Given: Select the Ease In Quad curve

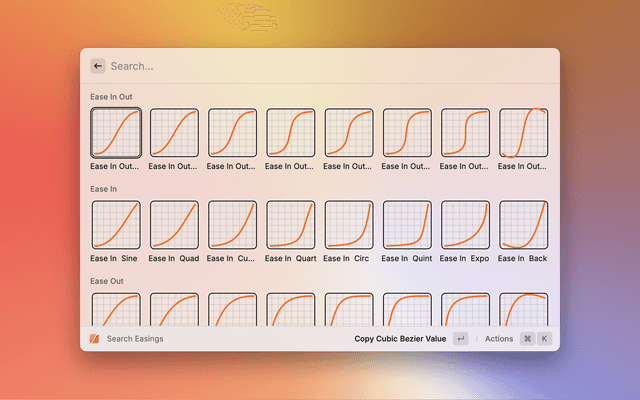Looking at the screenshot, I should pos(174,224).
